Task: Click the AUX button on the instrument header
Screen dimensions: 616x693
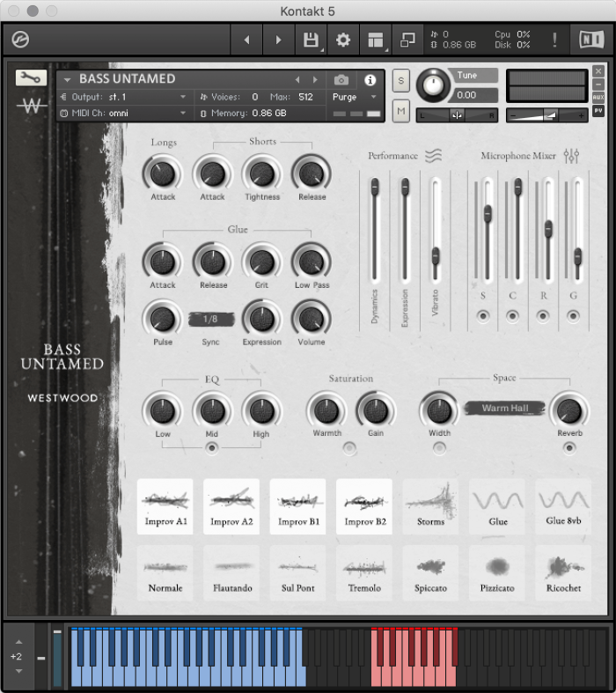Action: click(x=598, y=97)
